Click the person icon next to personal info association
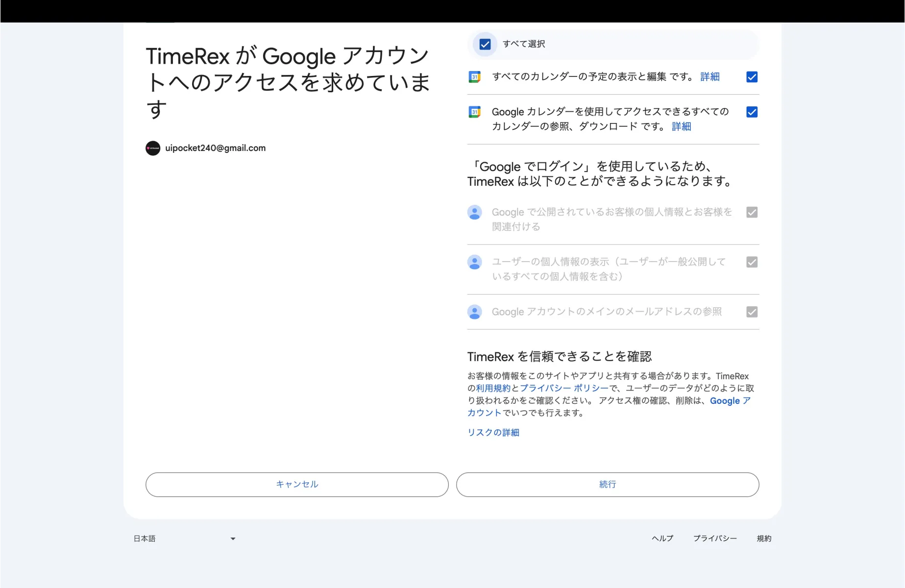 [x=474, y=213]
